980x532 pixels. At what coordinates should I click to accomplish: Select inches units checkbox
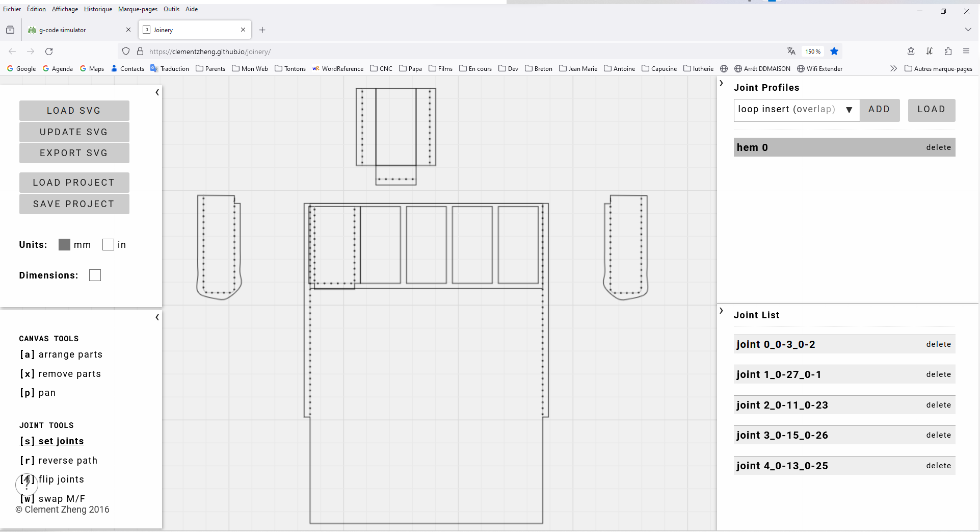click(x=108, y=245)
